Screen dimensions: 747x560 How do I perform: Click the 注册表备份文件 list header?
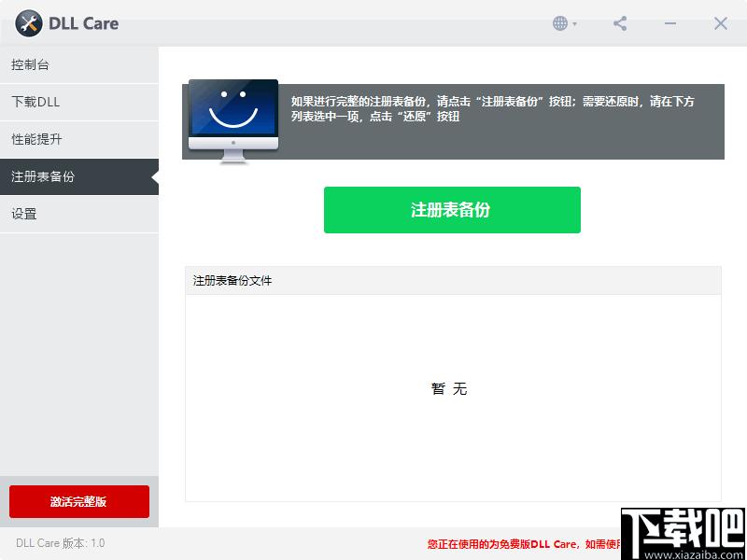click(453, 281)
